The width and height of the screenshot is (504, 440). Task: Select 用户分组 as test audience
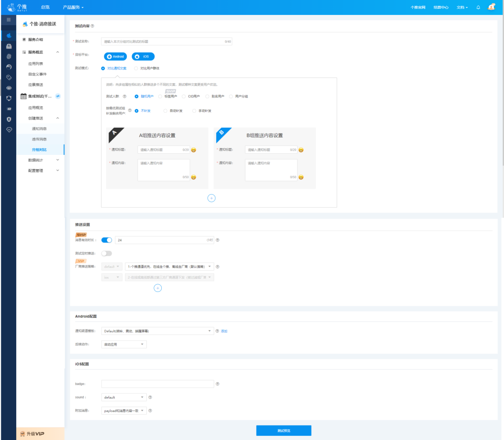239,96
